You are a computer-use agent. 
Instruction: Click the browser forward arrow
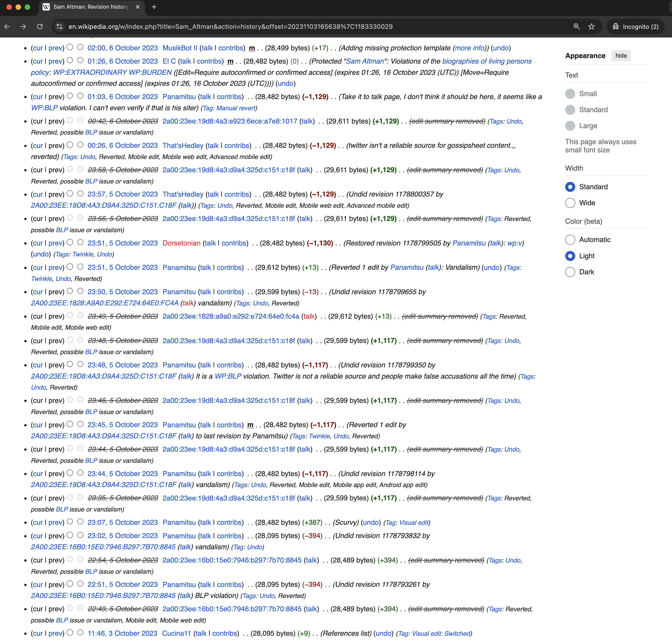[x=23, y=27]
